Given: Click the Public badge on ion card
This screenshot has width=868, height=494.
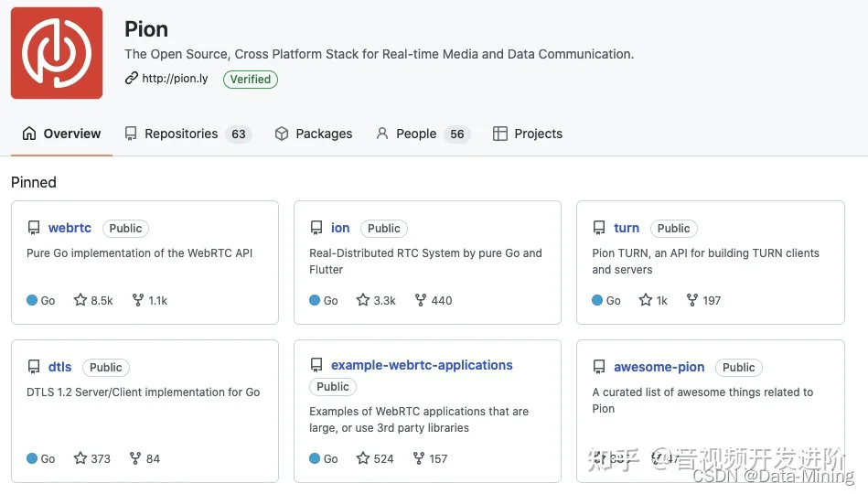Looking at the screenshot, I should tap(384, 228).
